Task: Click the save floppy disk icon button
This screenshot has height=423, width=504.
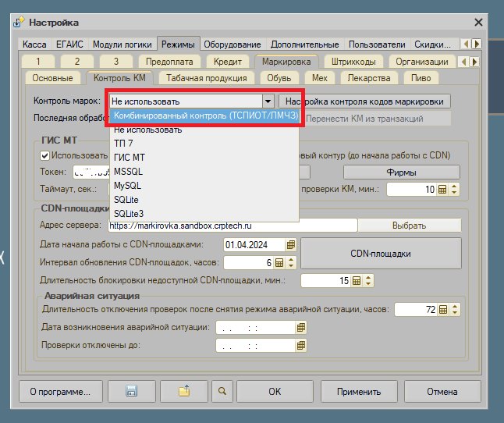Action: (x=132, y=391)
